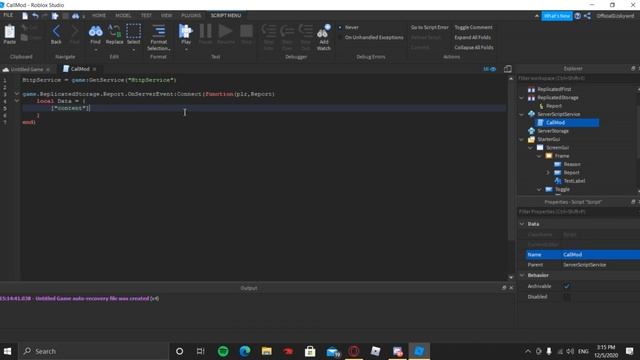Open the Select dropdown arrow
Viewport: 640px width, 360px height.
point(133,50)
